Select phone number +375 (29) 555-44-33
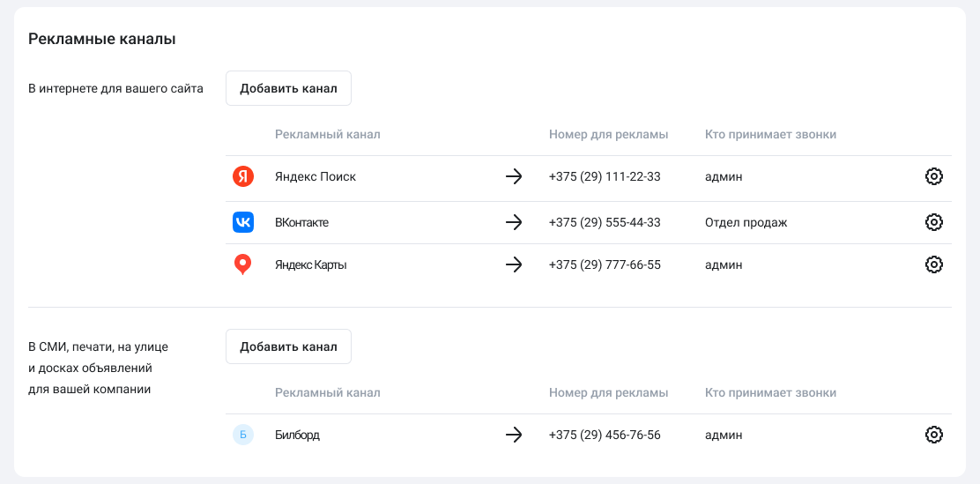 pos(605,222)
